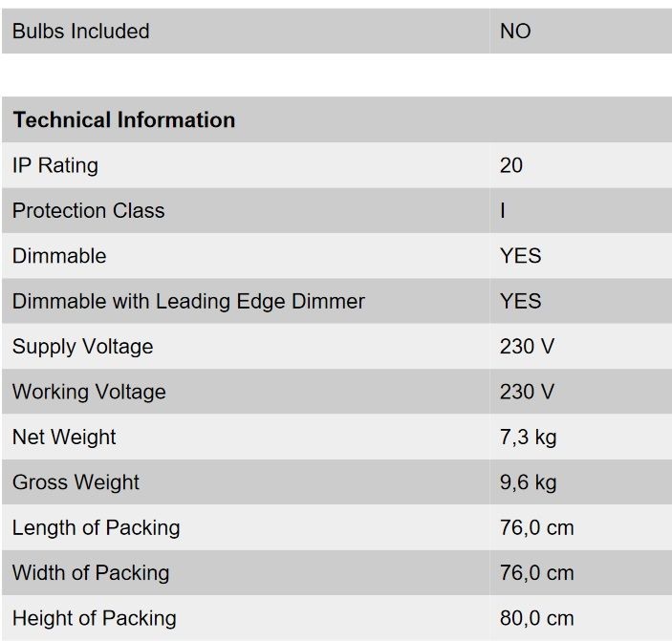Click the Height of Packing 80,0 cm value
Viewport: 672px width, 641px height.
click(x=536, y=618)
